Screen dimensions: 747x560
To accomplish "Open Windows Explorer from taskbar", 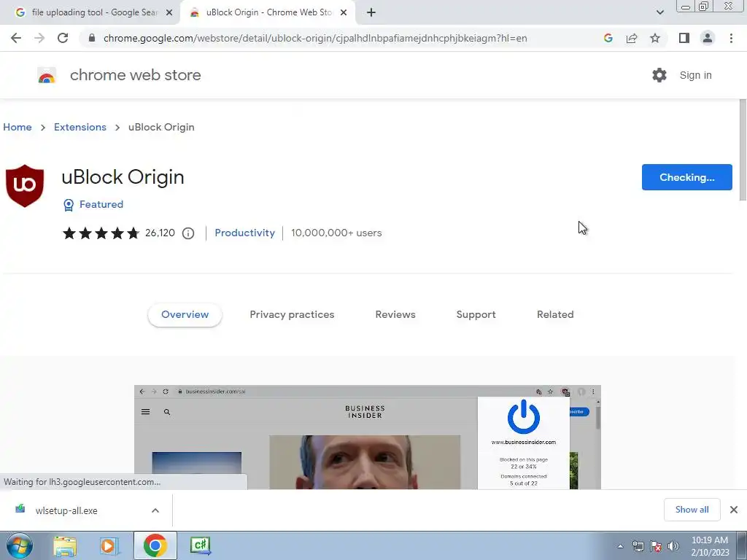I will [65, 545].
